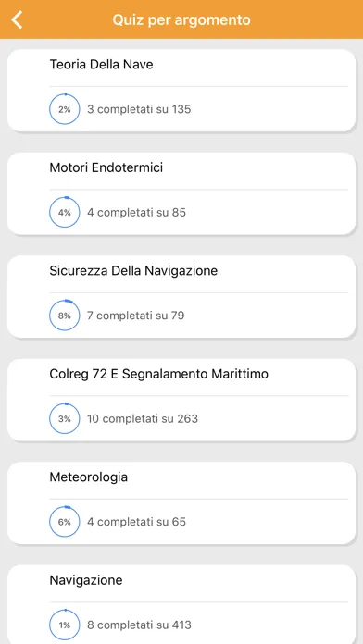Open the Motori Endotermici topic
The height and width of the screenshot is (644, 363).
coord(181,193)
